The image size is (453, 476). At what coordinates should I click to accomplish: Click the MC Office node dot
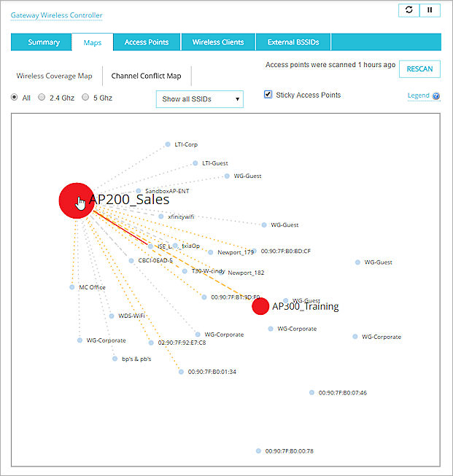[71, 287]
